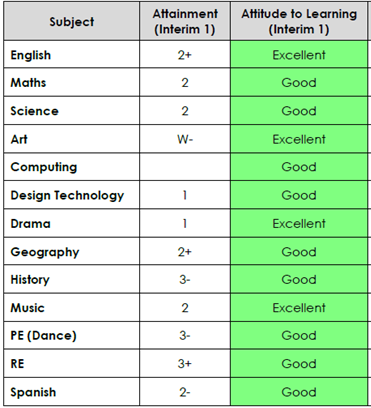The height and width of the screenshot is (408, 371).
Task: Click the Subject column header
Action: coord(72,21)
